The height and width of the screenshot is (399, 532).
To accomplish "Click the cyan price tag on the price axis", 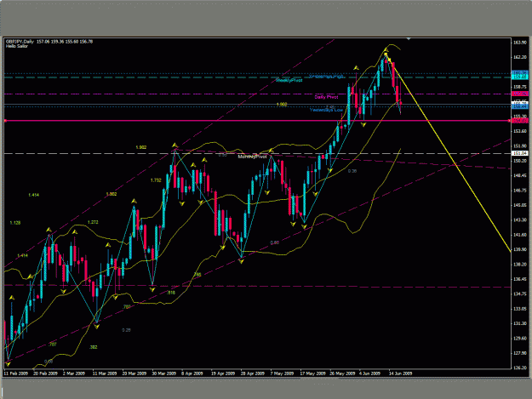I will pyautogui.click(x=520, y=77).
